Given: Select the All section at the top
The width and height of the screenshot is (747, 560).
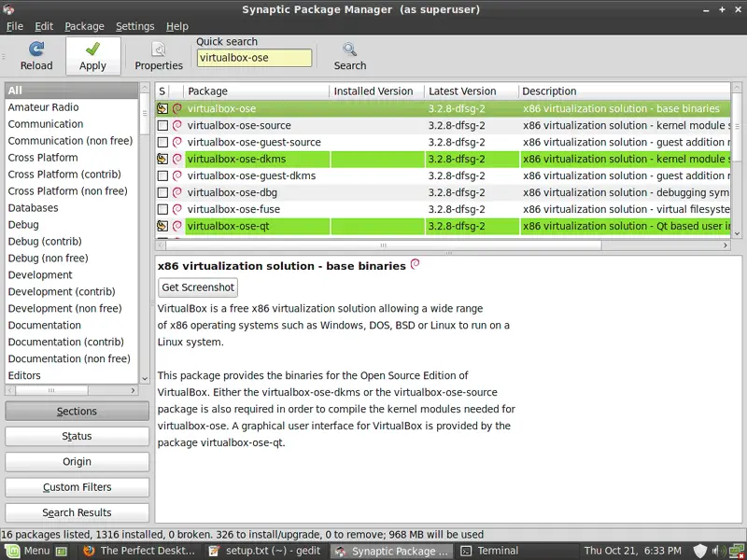Looking at the screenshot, I should point(72,91).
